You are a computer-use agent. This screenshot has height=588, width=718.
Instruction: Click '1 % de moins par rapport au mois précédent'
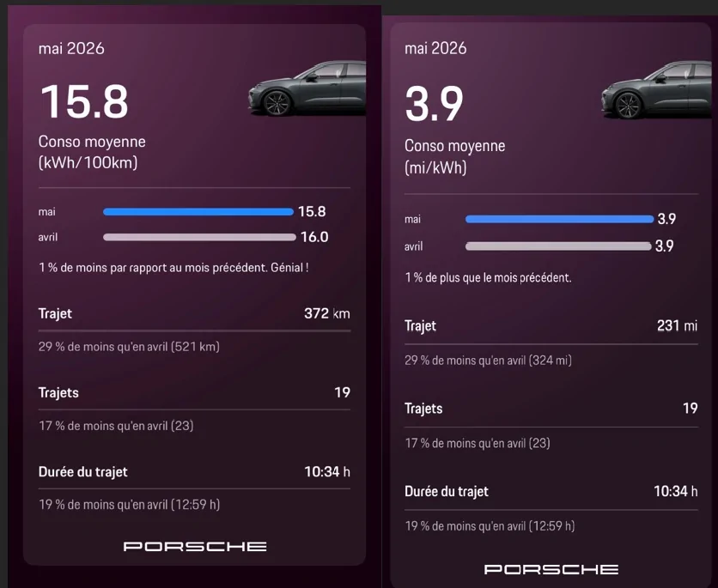(173, 267)
